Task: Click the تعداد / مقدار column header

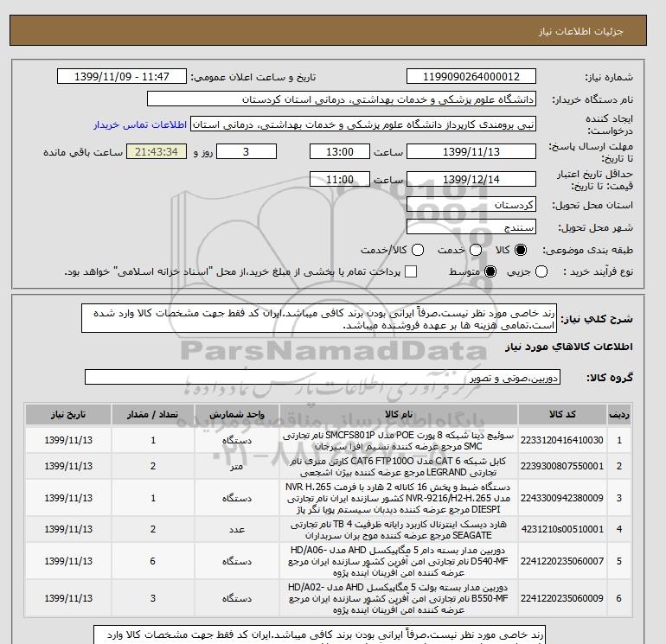Action: point(153,414)
